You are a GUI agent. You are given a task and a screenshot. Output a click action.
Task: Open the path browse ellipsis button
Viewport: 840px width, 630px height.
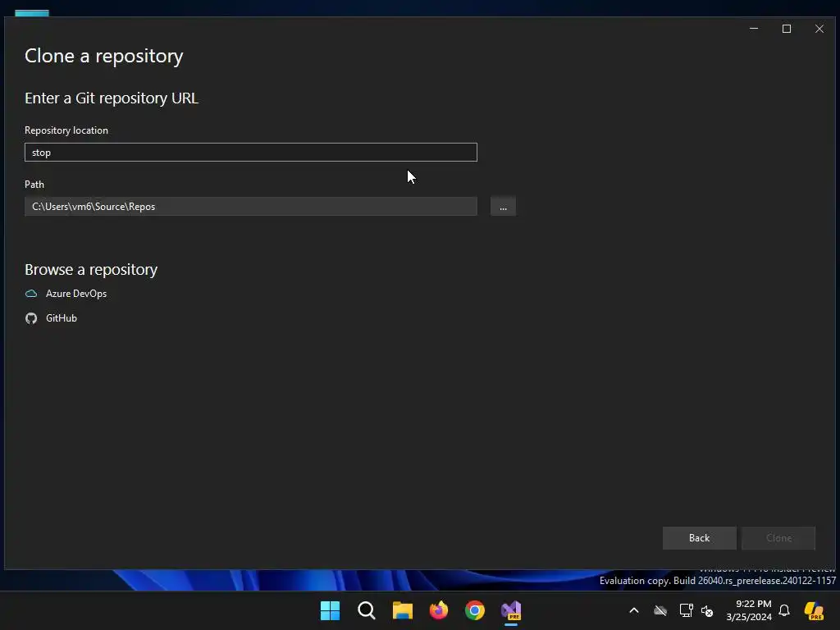point(503,206)
